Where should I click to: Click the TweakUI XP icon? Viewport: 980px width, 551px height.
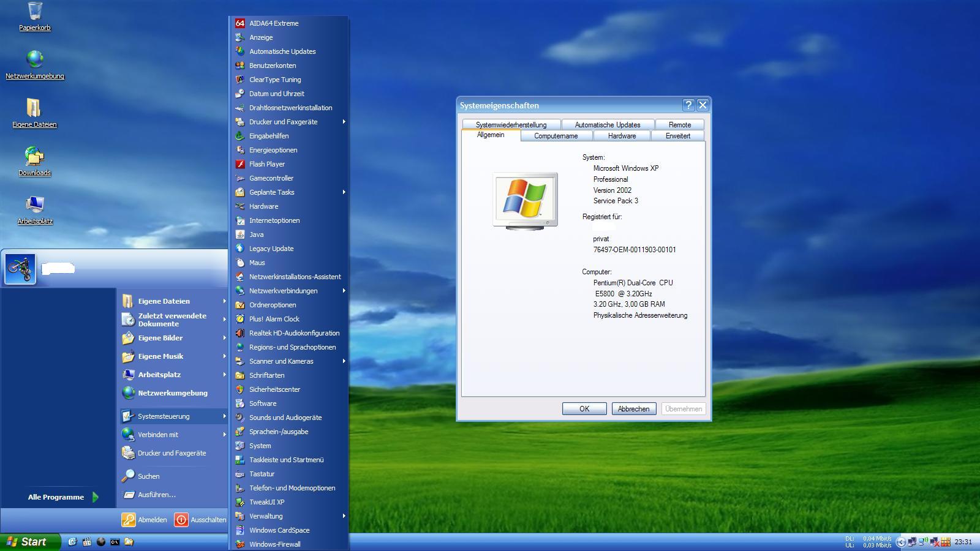click(x=240, y=502)
